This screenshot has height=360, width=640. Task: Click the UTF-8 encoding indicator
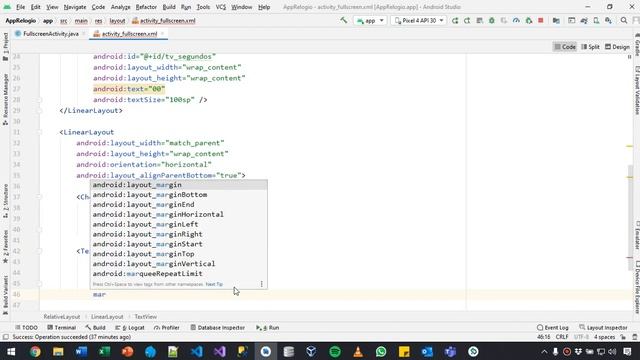click(581, 337)
